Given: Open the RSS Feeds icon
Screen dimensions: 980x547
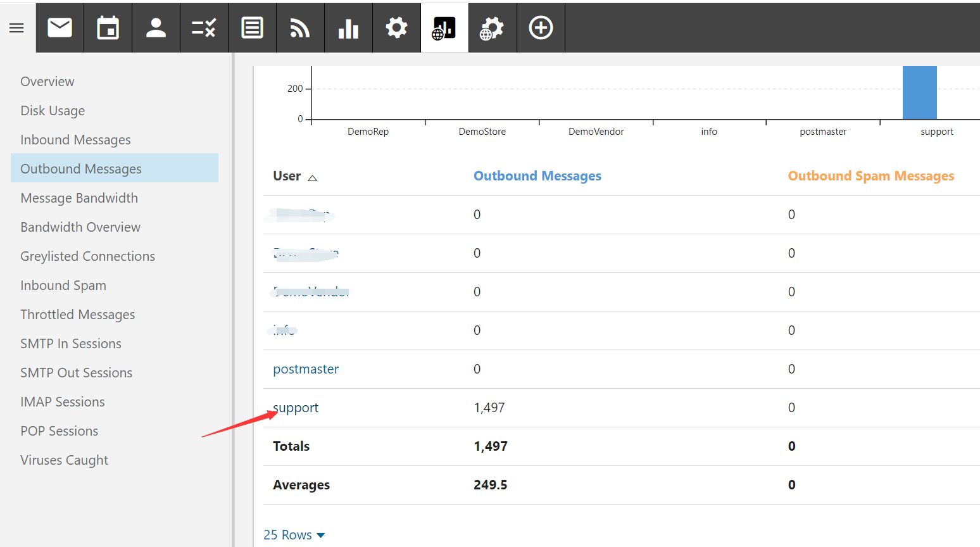Looking at the screenshot, I should [x=300, y=27].
